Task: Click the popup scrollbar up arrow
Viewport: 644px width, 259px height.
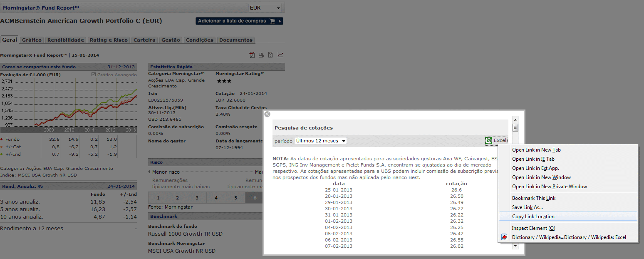Action: point(515,120)
